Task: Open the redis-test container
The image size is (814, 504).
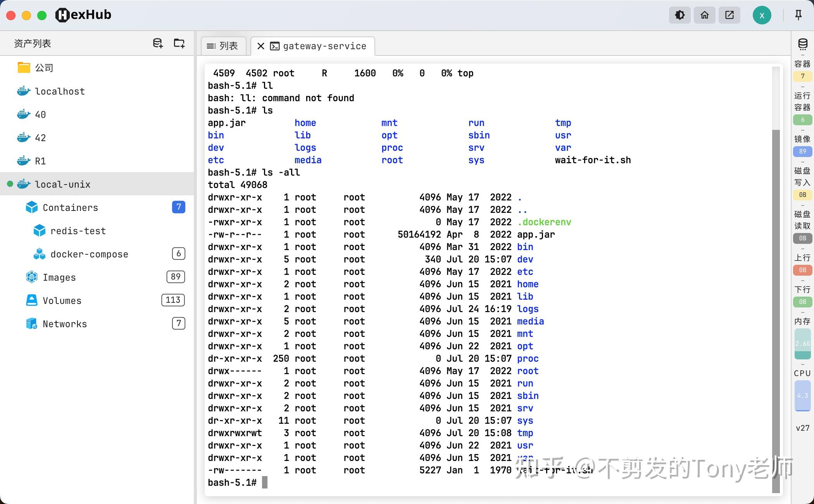Action: [78, 231]
